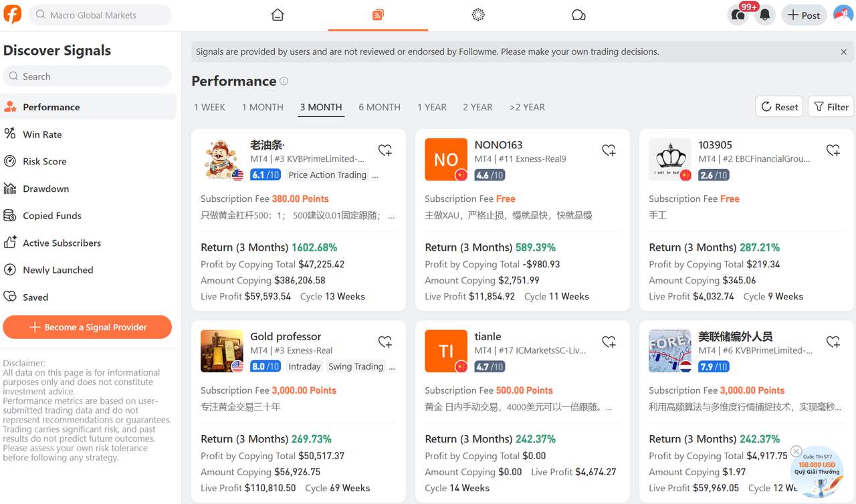Click the signal Search input field

pos(87,76)
